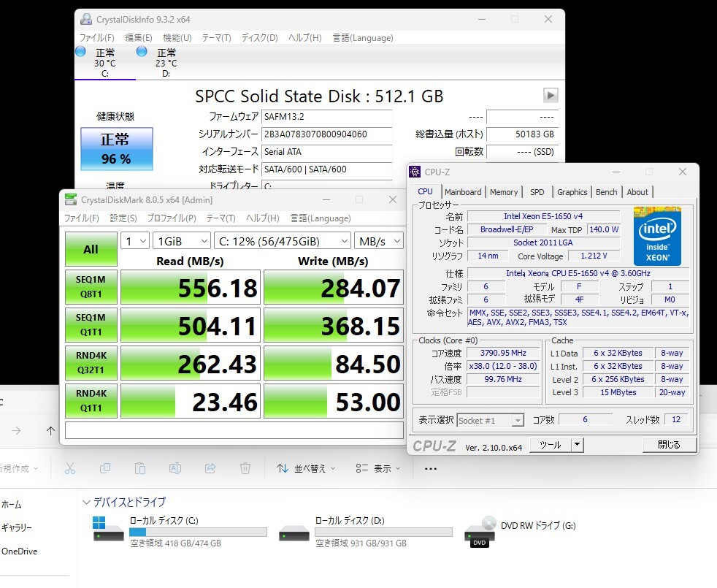
Task: Select drive D: status icon in CrystalDiskInfo
Action: point(142,51)
